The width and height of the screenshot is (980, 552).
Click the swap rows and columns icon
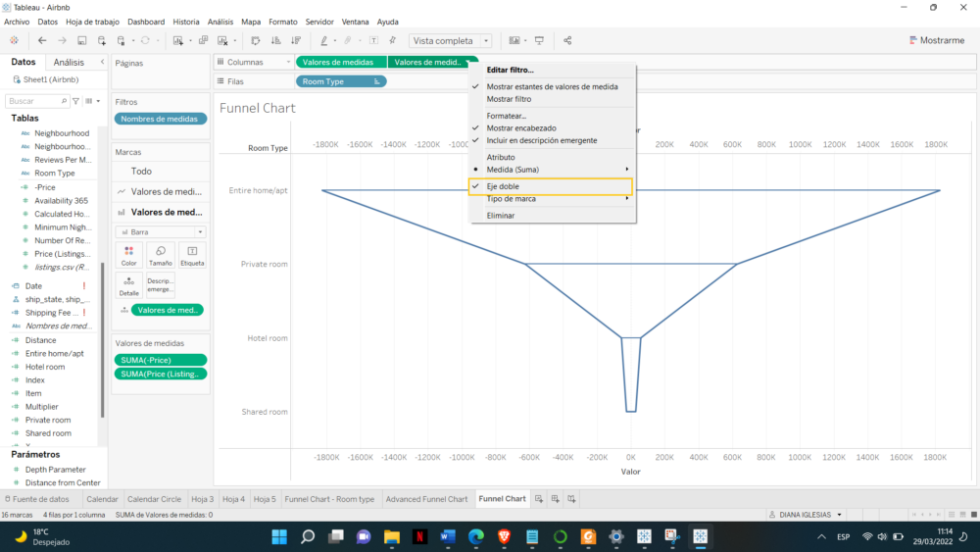pyautogui.click(x=255, y=41)
